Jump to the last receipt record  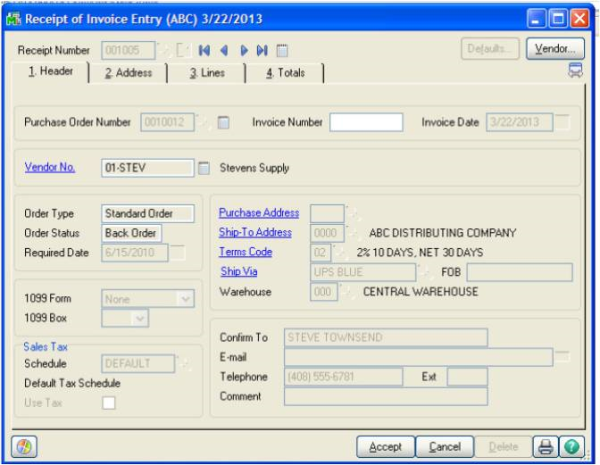pos(262,49)
